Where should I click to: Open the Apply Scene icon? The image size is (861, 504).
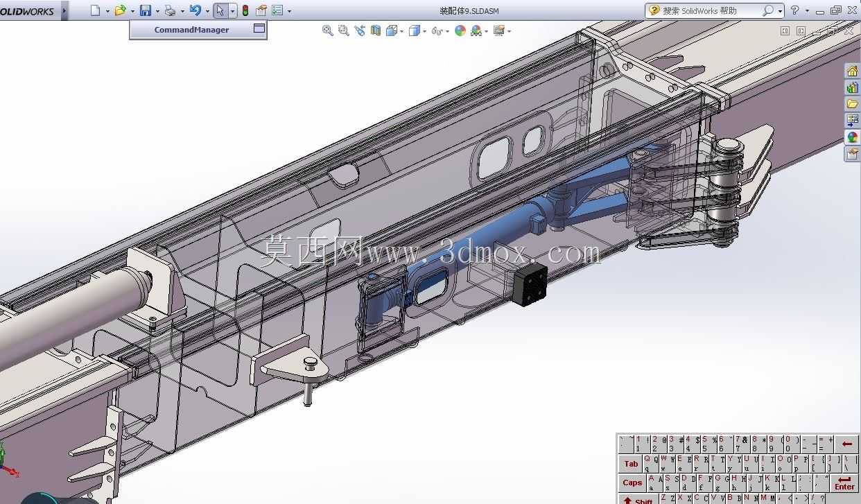[x=476, y=31]
